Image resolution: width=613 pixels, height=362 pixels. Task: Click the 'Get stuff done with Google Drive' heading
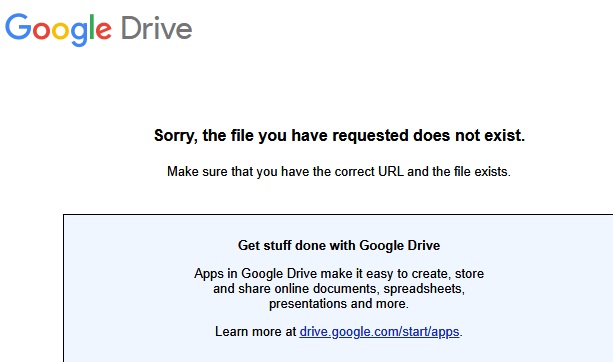tap(339, 246)
